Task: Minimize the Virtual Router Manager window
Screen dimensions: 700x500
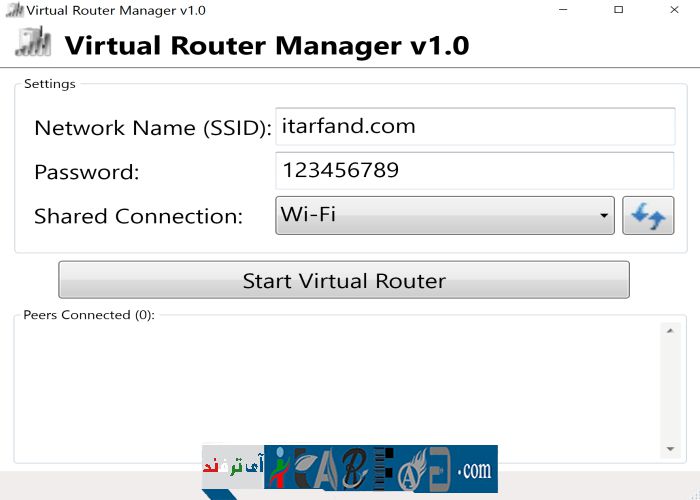Action: click(x=573, y=10)
